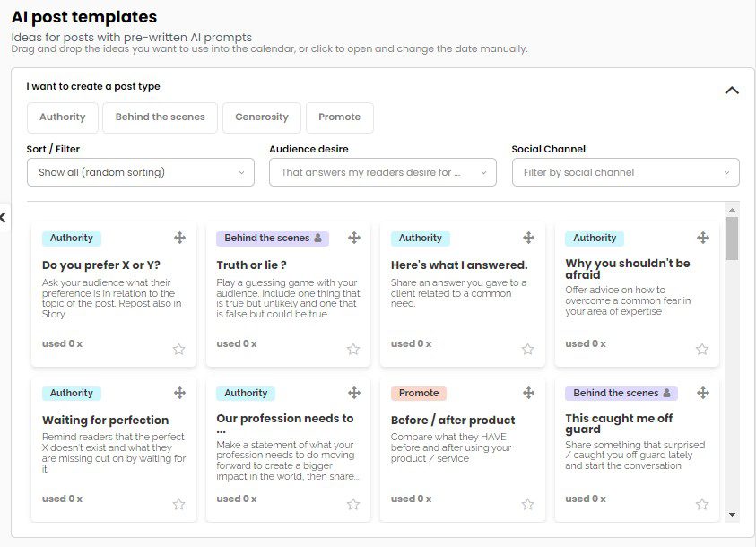Toggle favorite star on 'Before / after product'
756x547 pixels.
pos(528,504)
